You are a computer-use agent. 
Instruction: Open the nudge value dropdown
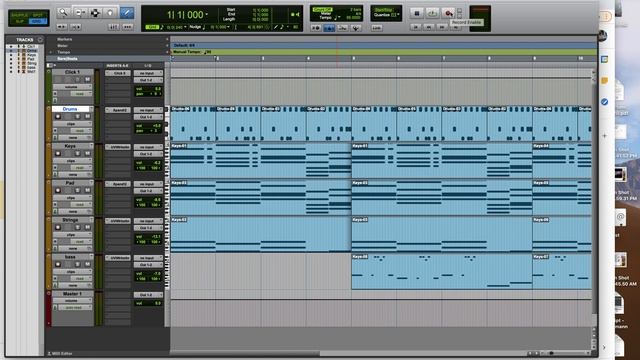[x=228, y=27]
